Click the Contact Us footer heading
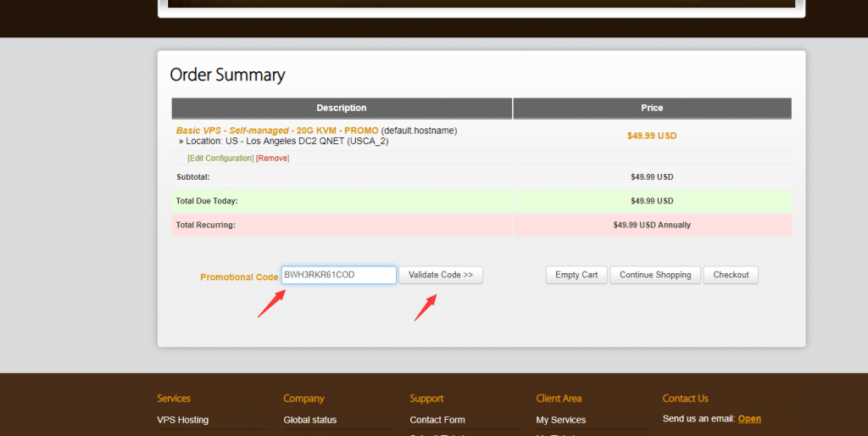Image resolution: width=868 pixels, height=436 pixels. click(x=685, y=399)
